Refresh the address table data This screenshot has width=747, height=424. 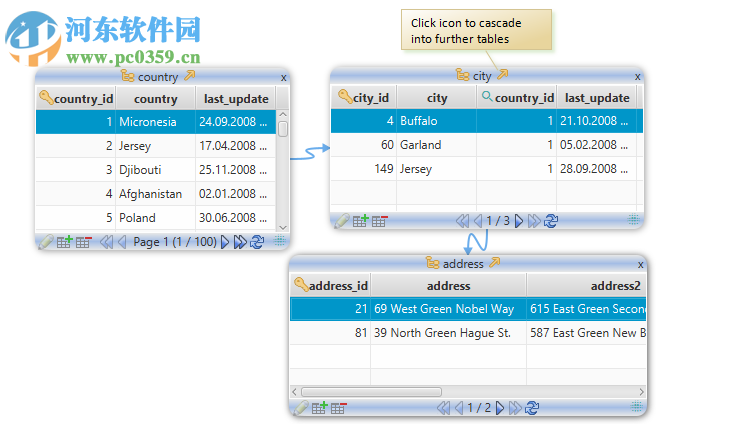pyautogui.click(x=532, y=408)
